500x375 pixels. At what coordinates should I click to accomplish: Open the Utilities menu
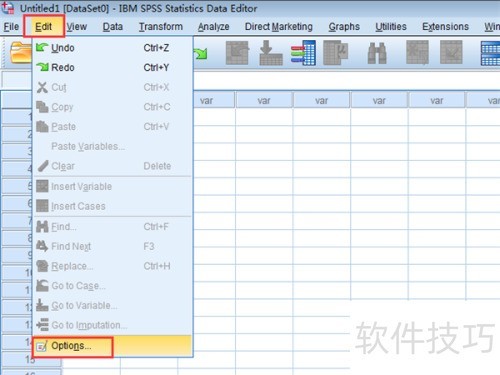(x=391, y=27)
